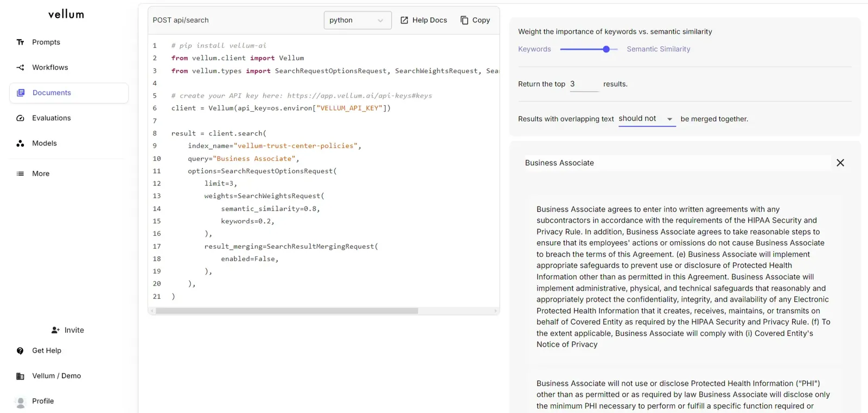Go to Workflows section
This screenshot has height=413, width=868.
pos(50,68)
